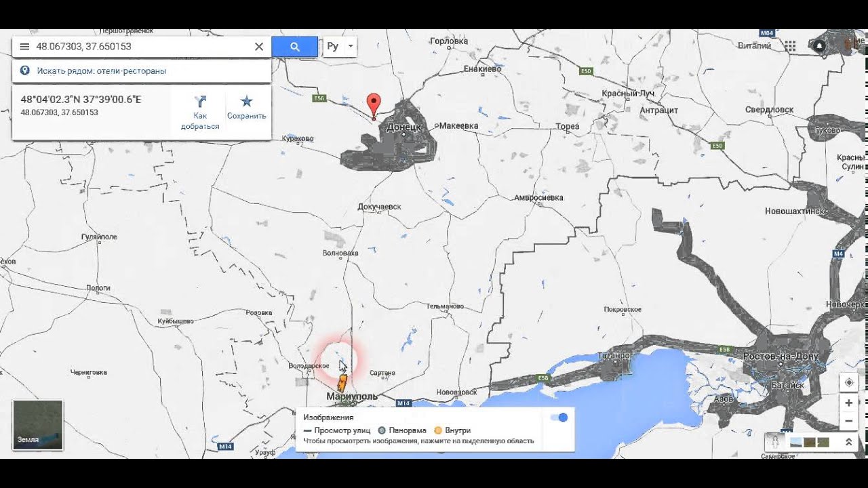Viewport: 868px width, 488px height.
Task: Click the Свердловск town label
Action: coord(769,109)
